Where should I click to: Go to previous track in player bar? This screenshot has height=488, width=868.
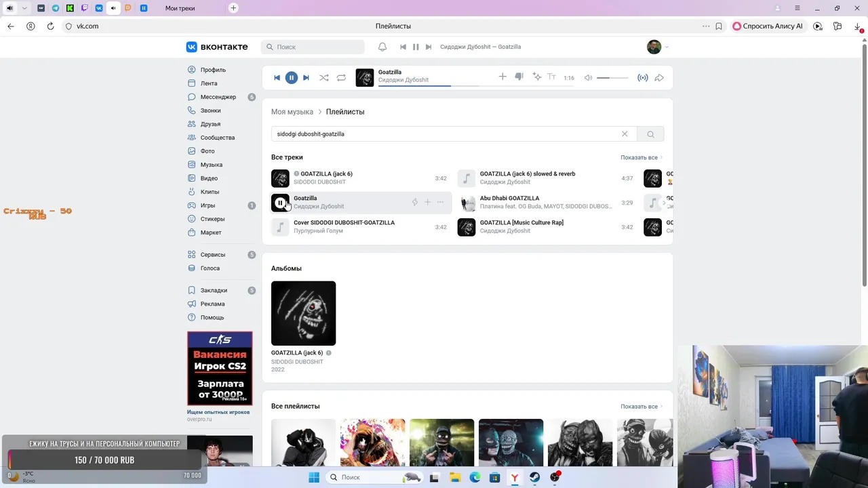(x=277, y=78)
